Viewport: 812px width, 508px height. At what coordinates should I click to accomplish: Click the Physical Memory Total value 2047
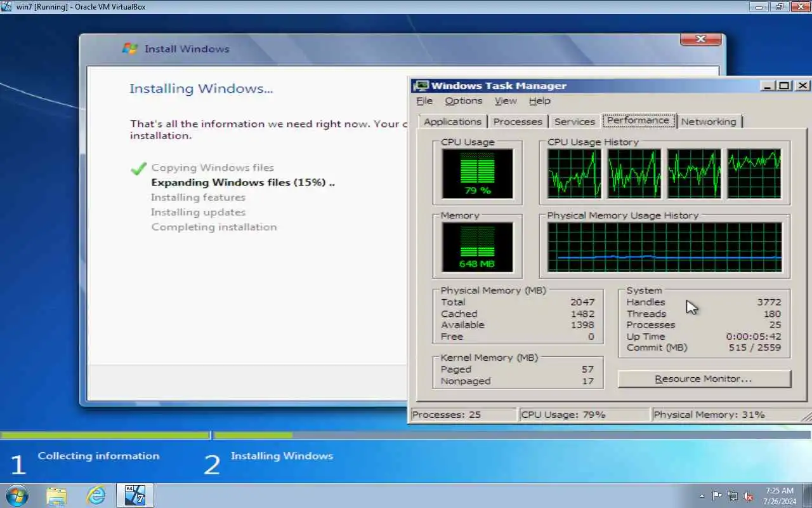click(582, 302)
